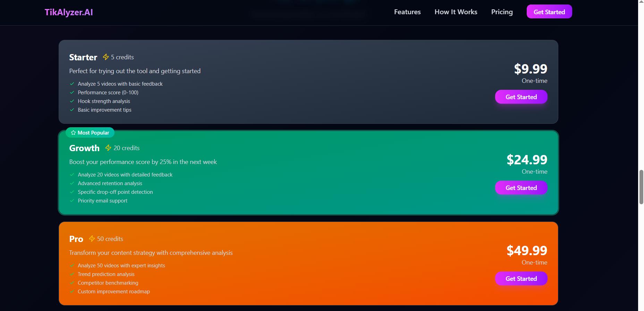644x311 pixels.
Task: Choose Get Started on the Pro plan
Action: (521, 278)
